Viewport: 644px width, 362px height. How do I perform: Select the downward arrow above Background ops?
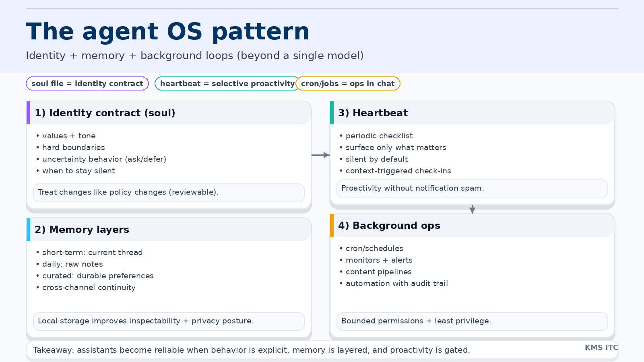[472, 209]
